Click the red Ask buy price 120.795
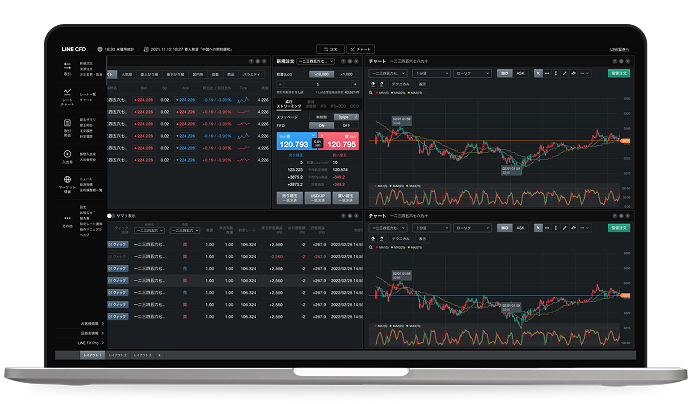The width and height of the screenshot is (694, 404). (x=342, y=145)
